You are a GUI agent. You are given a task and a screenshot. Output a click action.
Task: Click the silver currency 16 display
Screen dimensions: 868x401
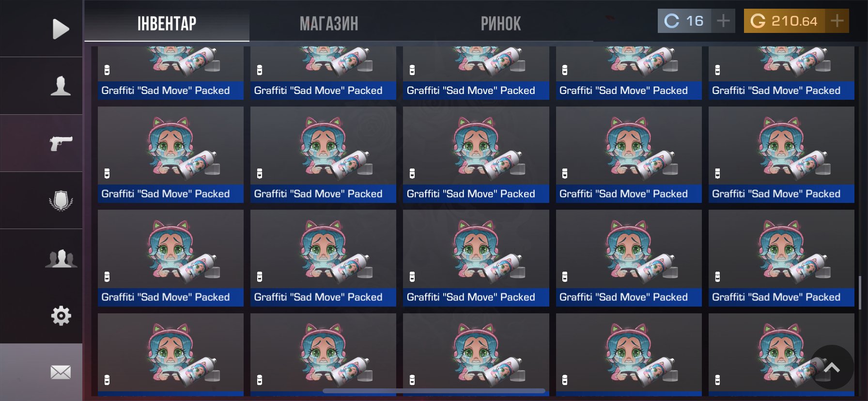pos(684,21)
